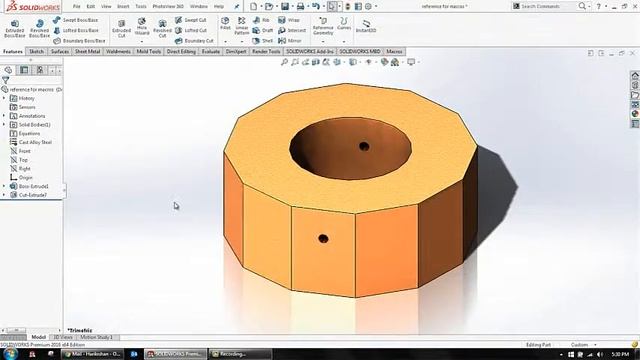This screenshot has height=360, width=640.
Task: Expand the History tree node
Action: (x=4, y=98)
